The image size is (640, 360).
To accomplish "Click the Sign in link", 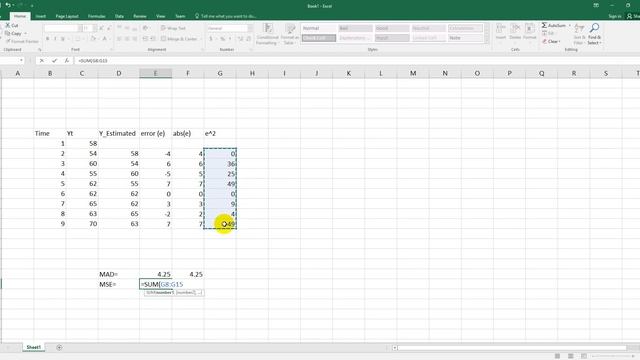I will pos(614,16).
